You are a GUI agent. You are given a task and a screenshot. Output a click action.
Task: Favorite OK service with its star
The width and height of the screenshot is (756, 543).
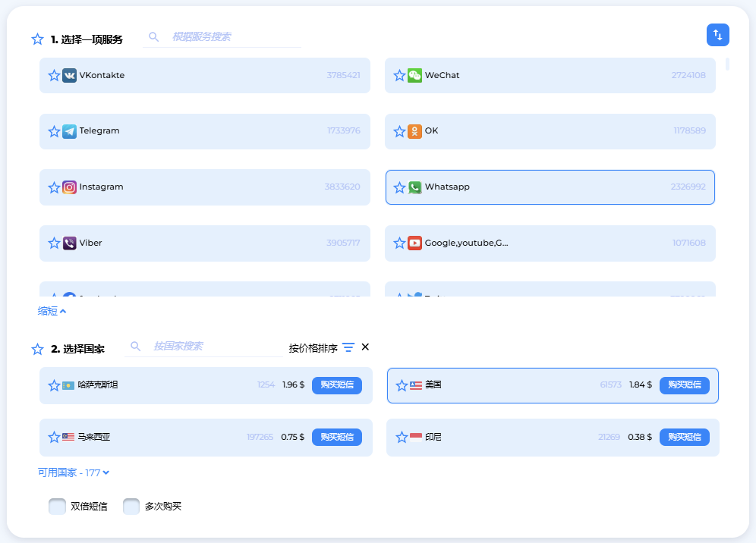[x=399, y=131]
